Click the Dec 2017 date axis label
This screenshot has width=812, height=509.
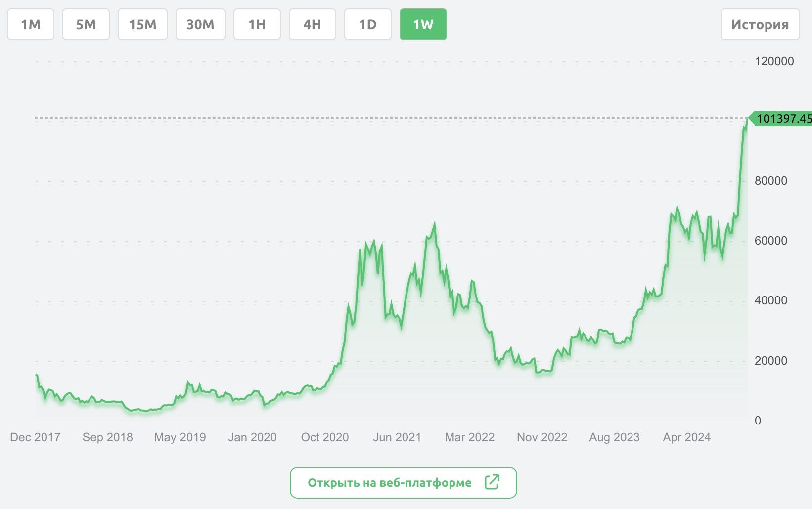[35, 437]
